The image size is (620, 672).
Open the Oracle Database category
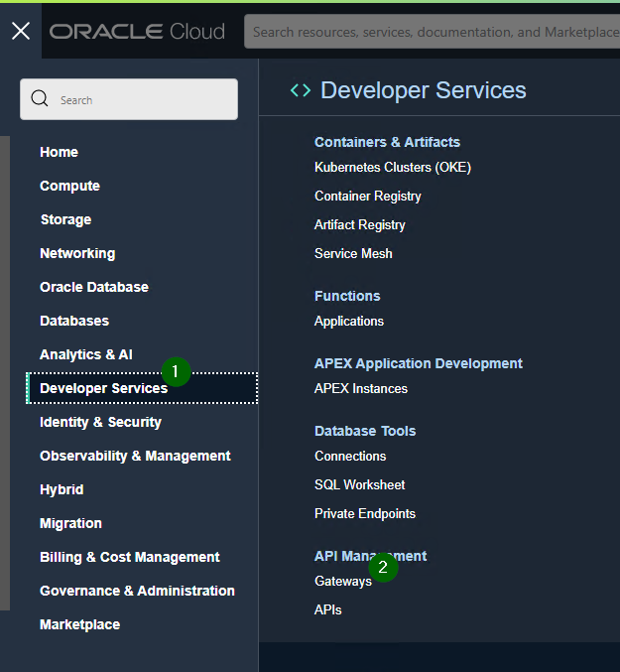coord(94,287)
